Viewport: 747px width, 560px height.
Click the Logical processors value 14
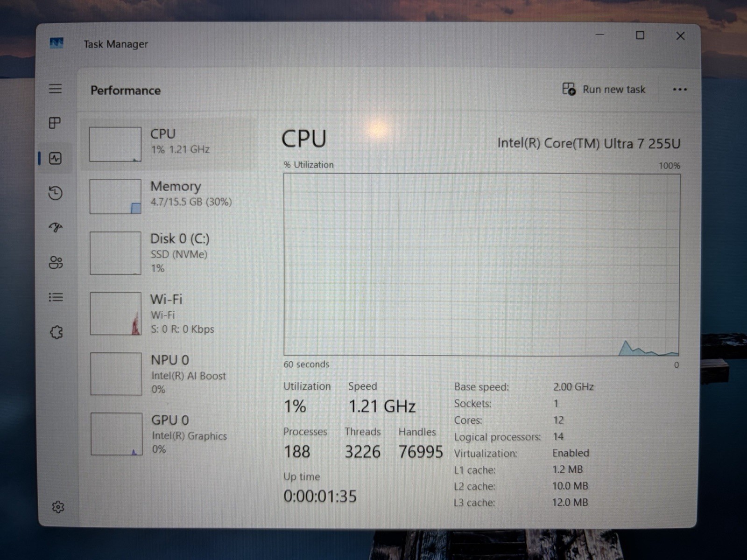click(558, 437)
